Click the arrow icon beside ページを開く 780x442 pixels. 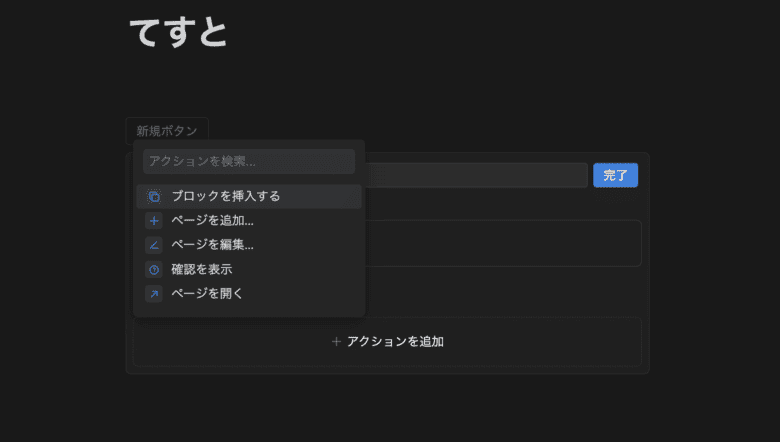tap(154, 294)
